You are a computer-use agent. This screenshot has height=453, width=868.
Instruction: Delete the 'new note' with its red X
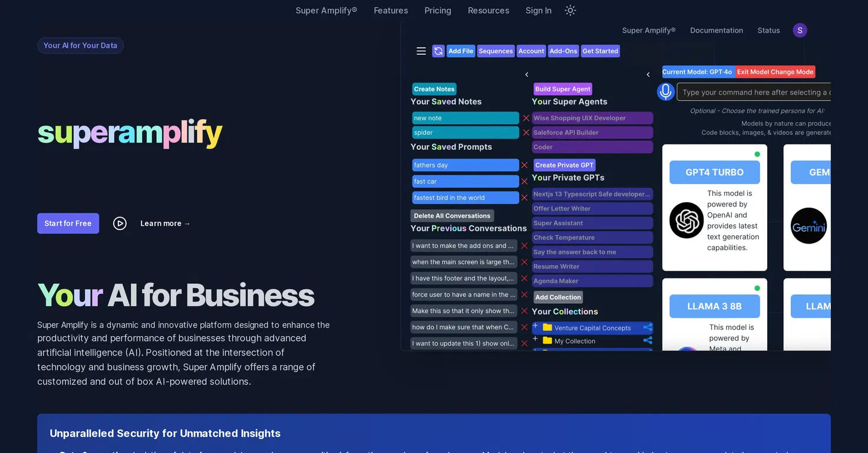[526, 118]
